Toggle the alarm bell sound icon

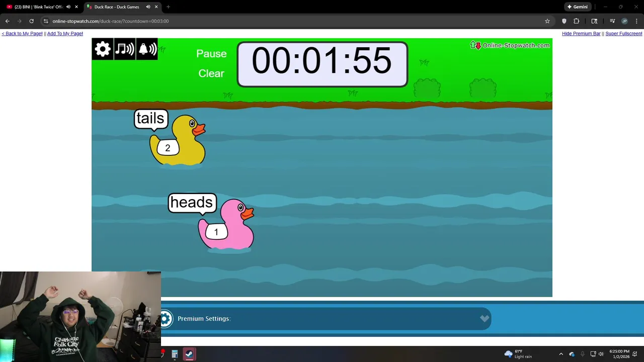146,49
